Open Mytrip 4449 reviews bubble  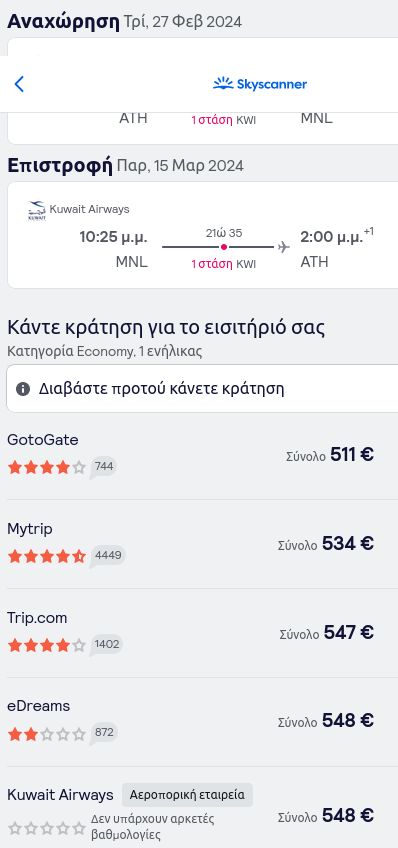(x=108, y=555)
